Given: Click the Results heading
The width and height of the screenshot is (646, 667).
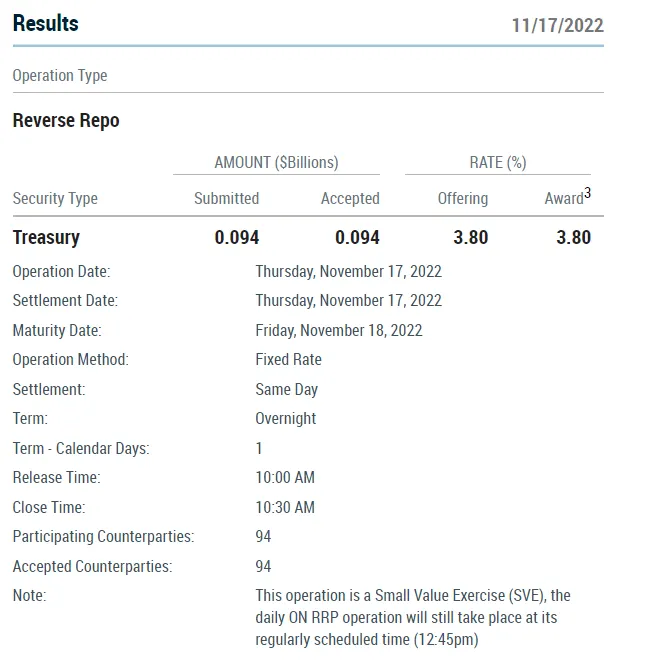Looking at the screenshot, I should click(45, 23).
